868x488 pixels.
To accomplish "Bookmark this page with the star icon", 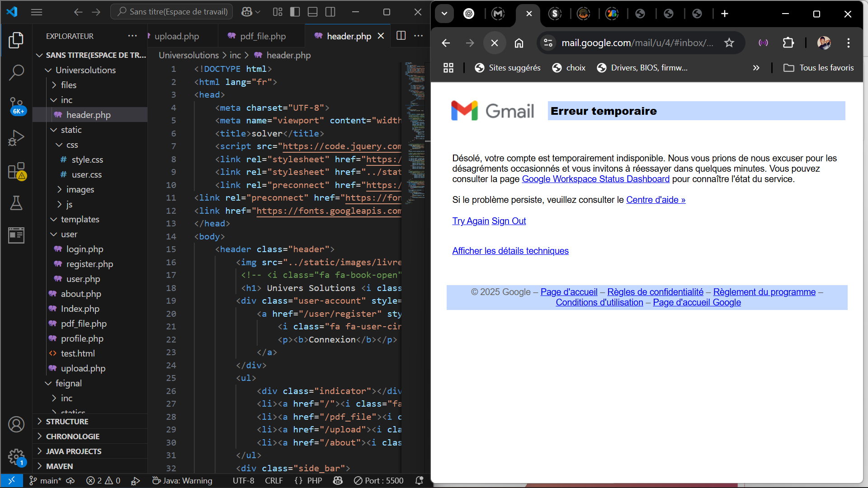I will [x=729, y=43].
